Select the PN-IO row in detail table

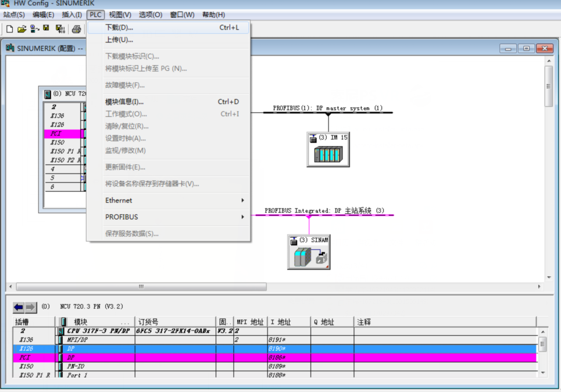pyautogui.click(x=275, y=366)
